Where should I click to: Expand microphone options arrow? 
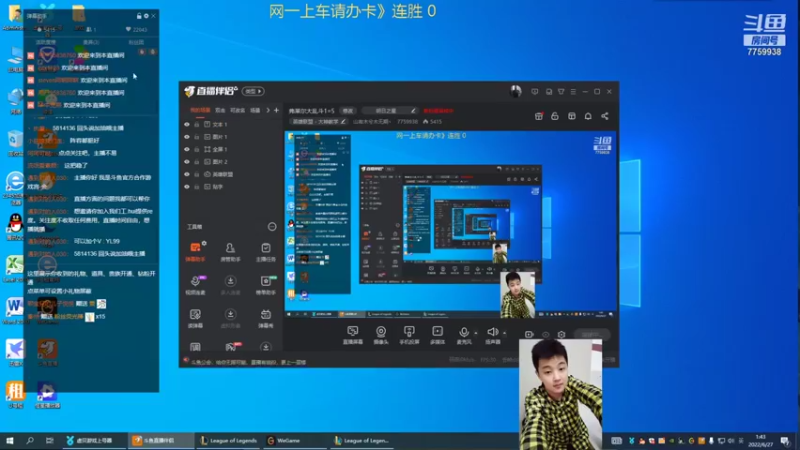(476, 333)
